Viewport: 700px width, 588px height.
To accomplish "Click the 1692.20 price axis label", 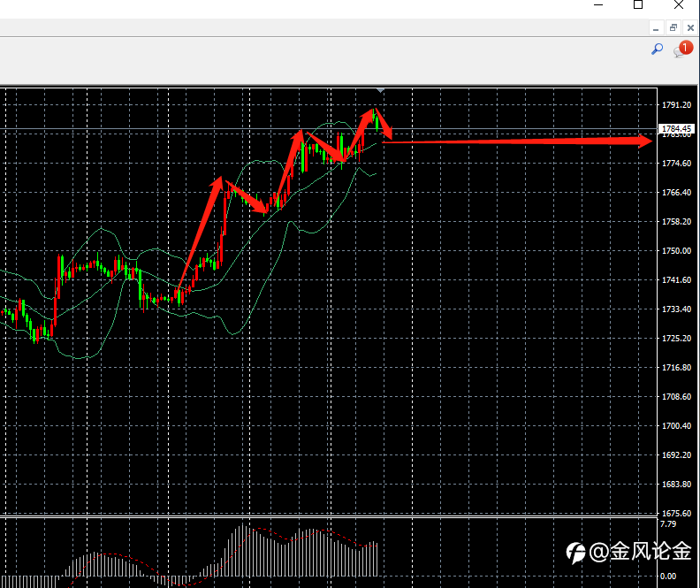I will coord(676,455).
